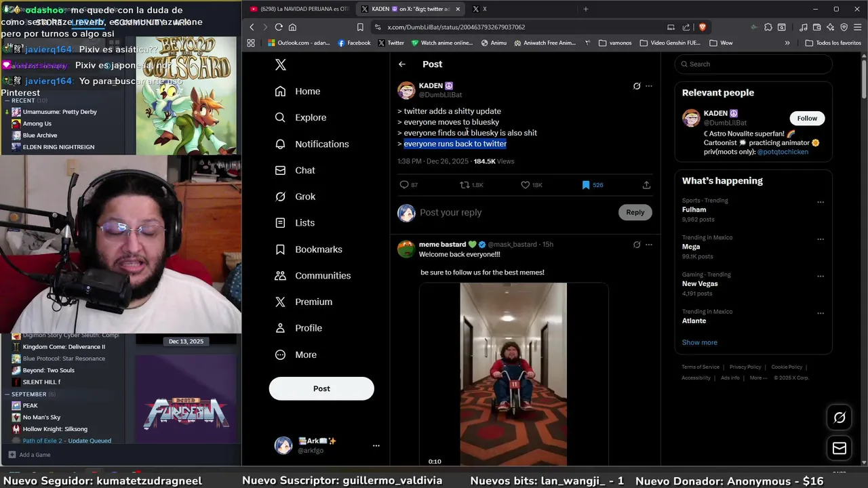Open more options for Fulham trend

821,203
